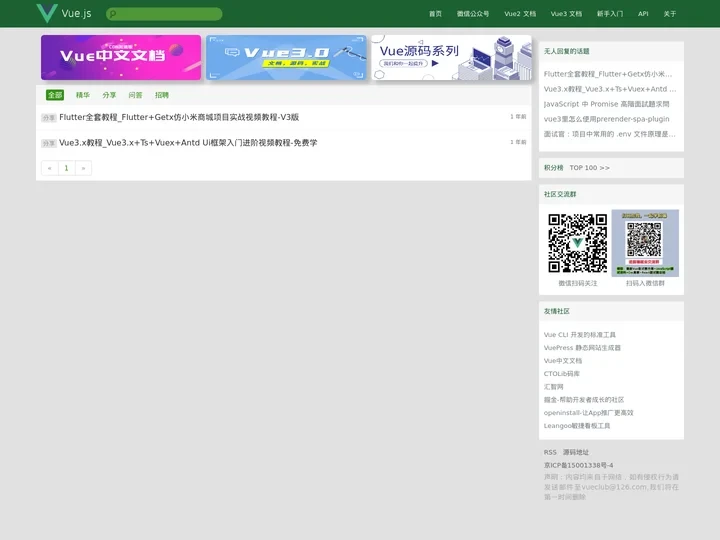
Task: Open sidebar link about prerender-spa-plugin
Action: 607,119
